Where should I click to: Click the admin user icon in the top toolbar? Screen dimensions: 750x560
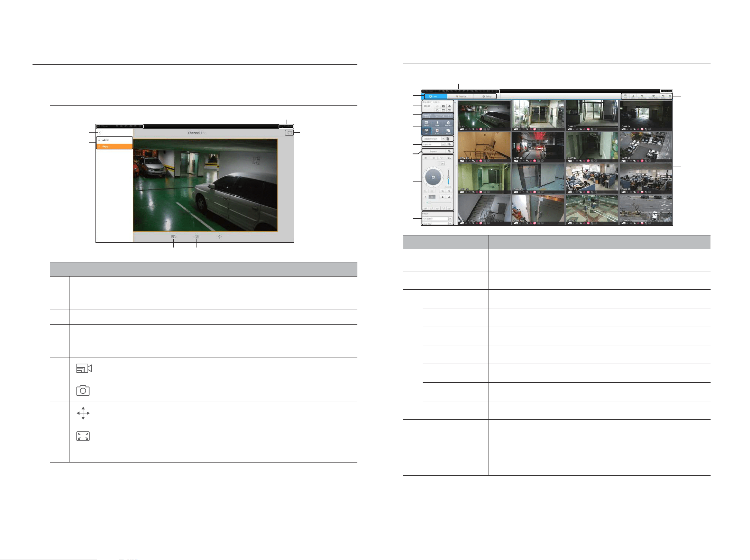tap(633, 96)
